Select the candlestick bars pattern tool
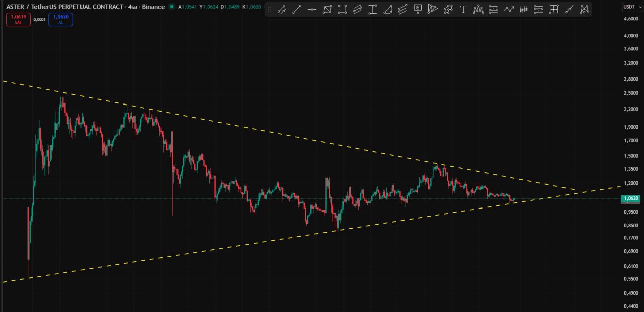Image resolution: width=644 pixels, height=312 pixels. 524,9
